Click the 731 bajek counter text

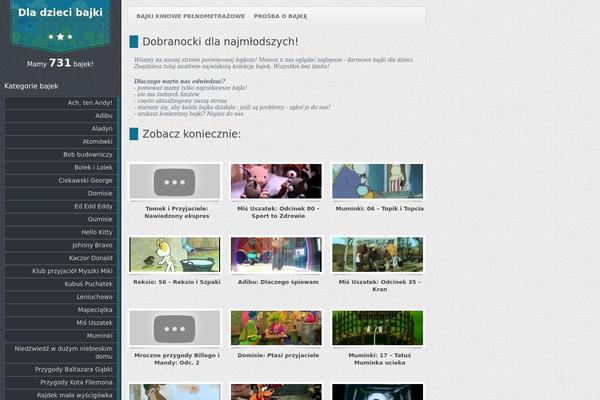click(x=60, y=63)
